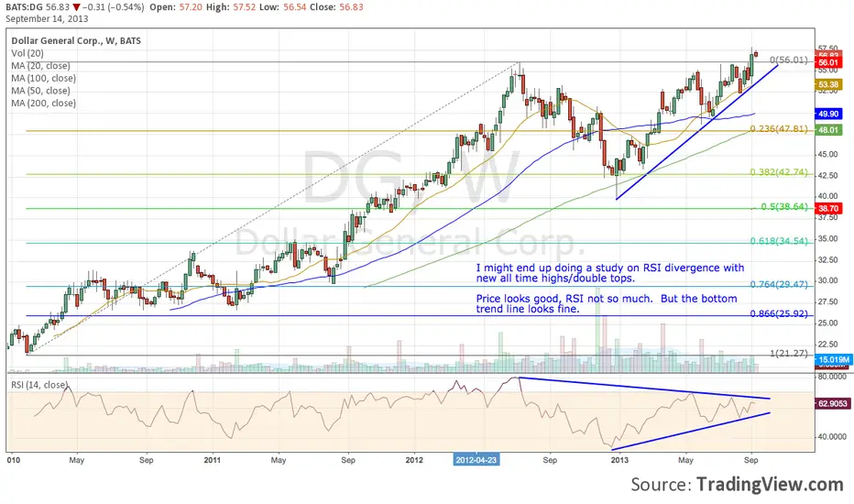Click the RSI (14, close) pane label

(x=39, y=385)
